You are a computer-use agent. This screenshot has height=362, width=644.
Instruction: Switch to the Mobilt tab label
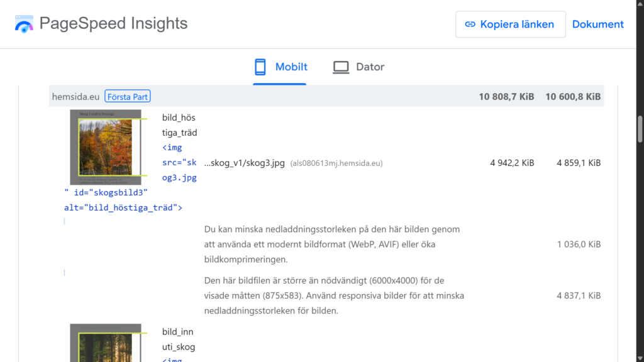[x=291, y=67]
